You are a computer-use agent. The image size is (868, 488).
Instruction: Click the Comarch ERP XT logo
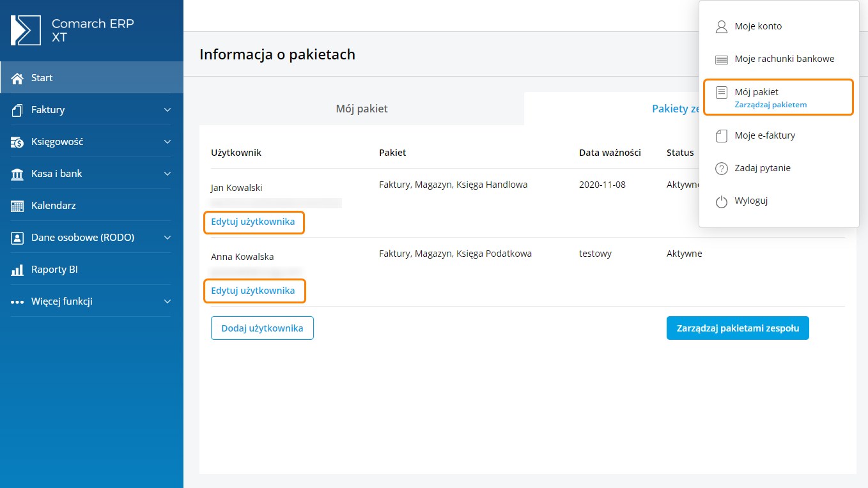tap(26, 30)
